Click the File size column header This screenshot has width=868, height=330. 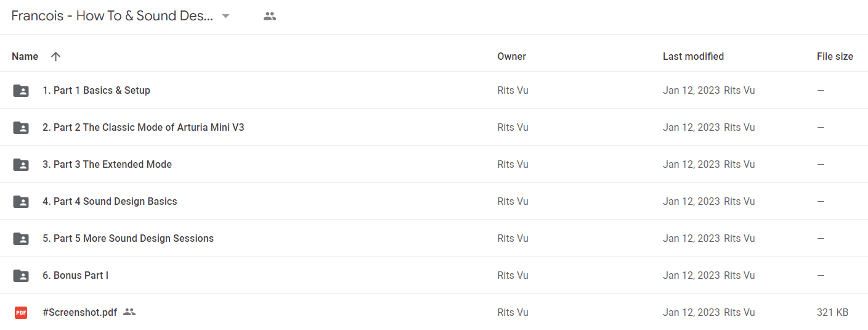(x=835, y=57)
